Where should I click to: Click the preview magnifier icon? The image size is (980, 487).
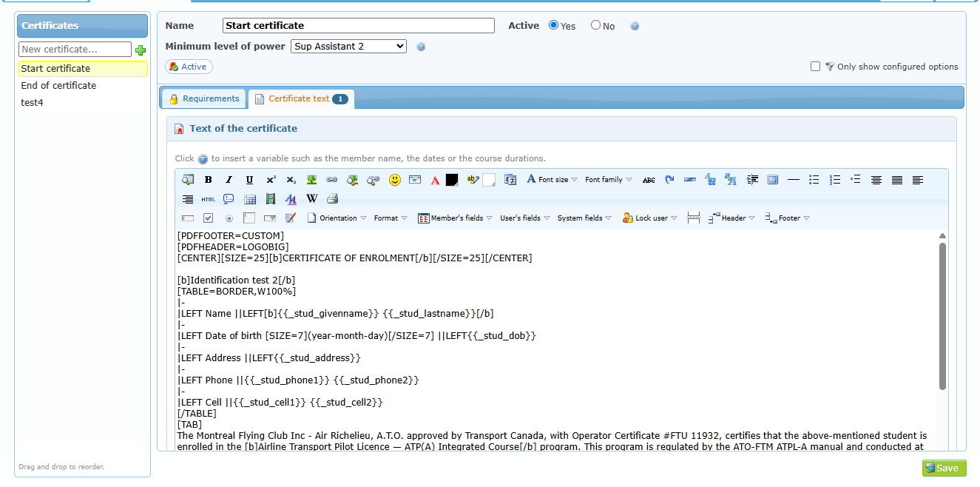(188, 180)
